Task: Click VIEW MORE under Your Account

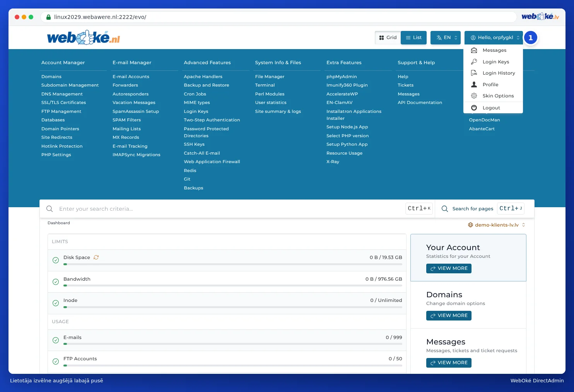Action: click(x=449, y=268)
